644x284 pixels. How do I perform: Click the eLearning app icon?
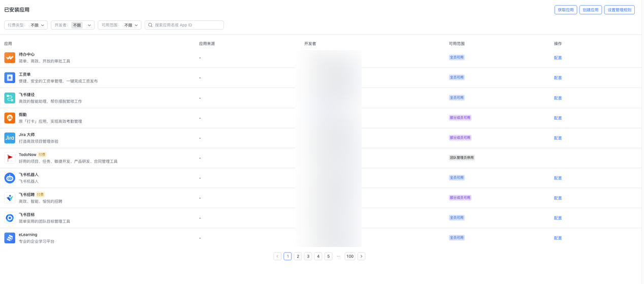pyautogui.click(x=10, y=238)
